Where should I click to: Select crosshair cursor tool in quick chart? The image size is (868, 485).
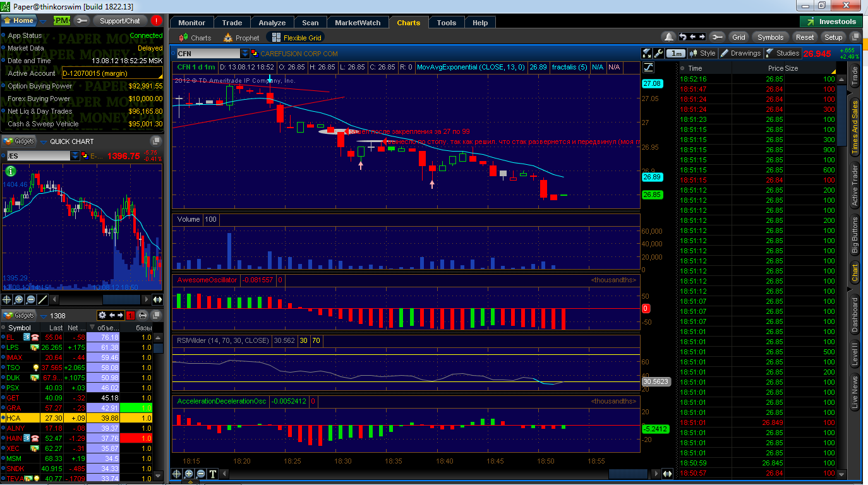[x=7, y=299]
